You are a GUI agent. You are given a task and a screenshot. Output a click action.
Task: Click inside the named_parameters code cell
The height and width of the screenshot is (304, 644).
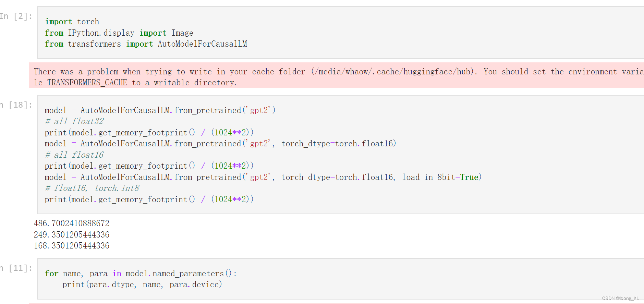[x=340, y=279]
